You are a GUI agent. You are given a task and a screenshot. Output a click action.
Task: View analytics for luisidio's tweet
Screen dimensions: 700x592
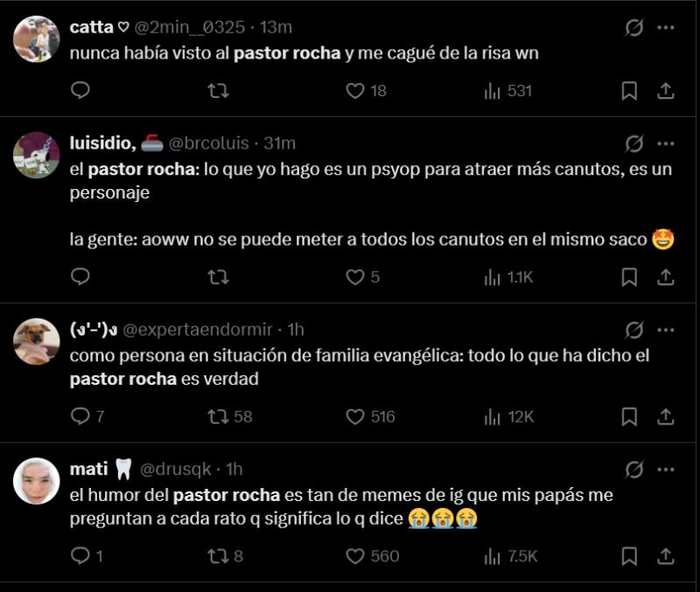coord(493,275)
